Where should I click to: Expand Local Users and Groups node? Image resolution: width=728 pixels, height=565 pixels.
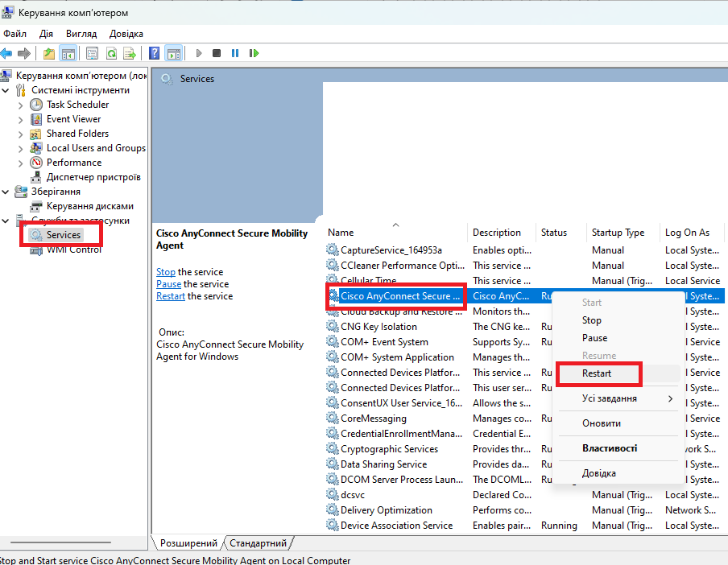[x=20, y=149]
